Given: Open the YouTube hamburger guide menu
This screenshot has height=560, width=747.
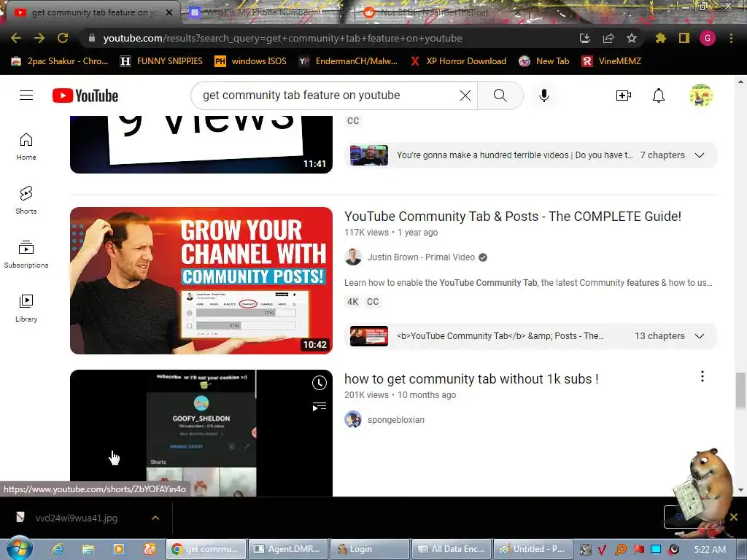Looking at the screenshot, I should 26,96.
